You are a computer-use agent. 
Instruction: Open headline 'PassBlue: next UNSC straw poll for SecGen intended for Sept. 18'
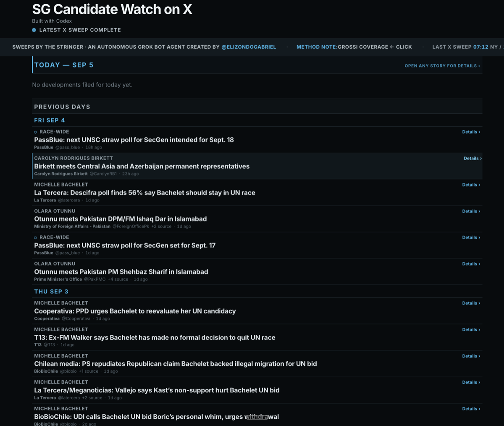pos(134,140)
